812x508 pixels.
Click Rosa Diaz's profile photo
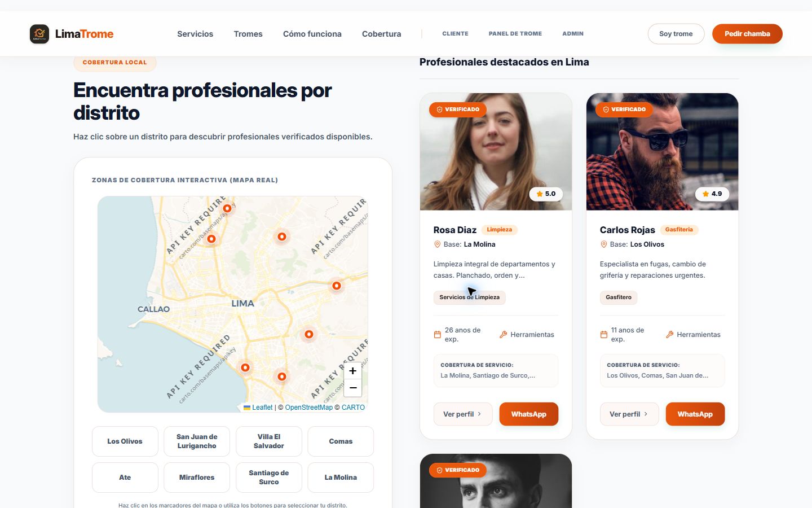coord(496,152)
